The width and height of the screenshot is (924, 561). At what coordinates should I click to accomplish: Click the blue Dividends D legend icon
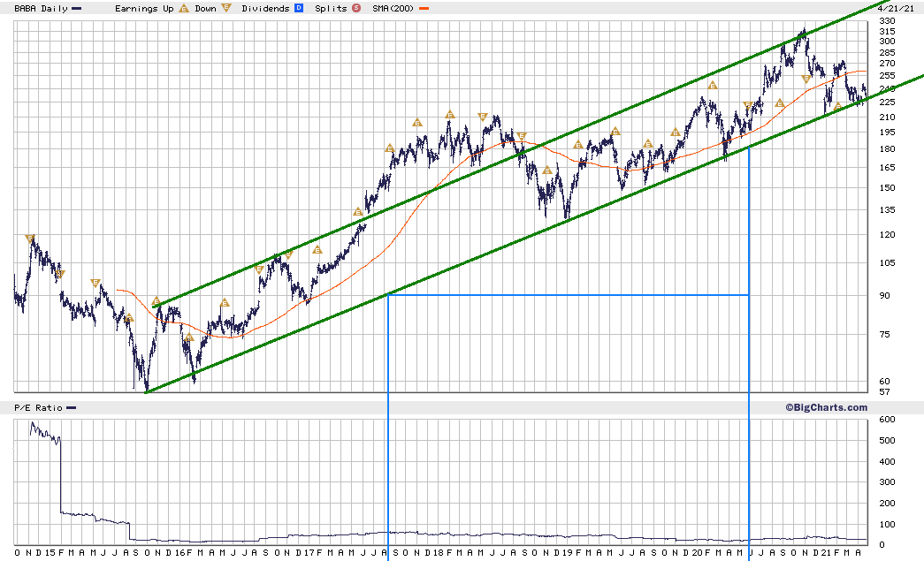pyautogui.click(x=299, y=8)
